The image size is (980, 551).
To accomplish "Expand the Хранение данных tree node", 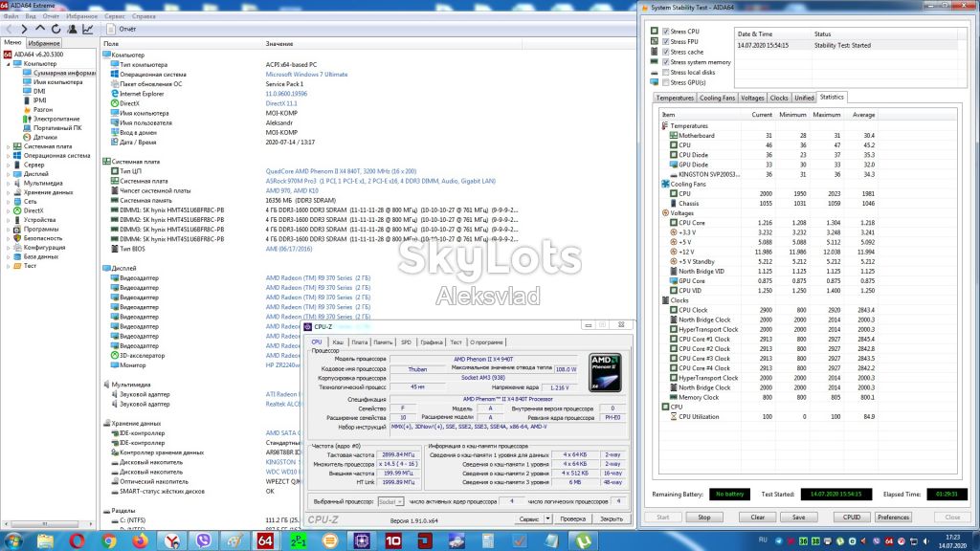I will point(8,192).
